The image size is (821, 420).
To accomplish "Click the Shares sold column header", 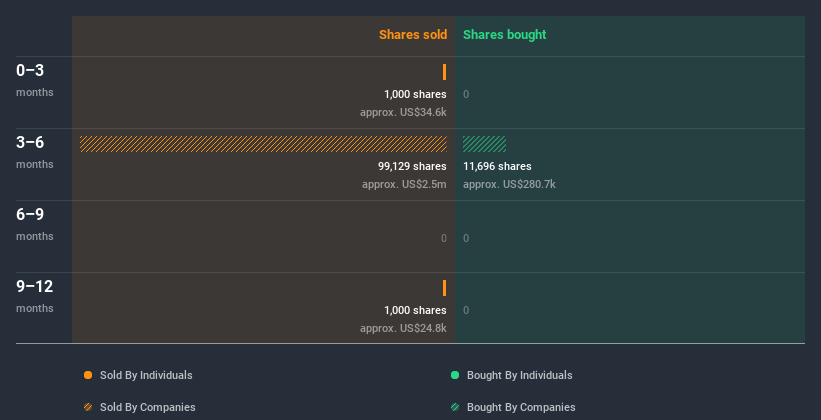I will tap(413, 35).
